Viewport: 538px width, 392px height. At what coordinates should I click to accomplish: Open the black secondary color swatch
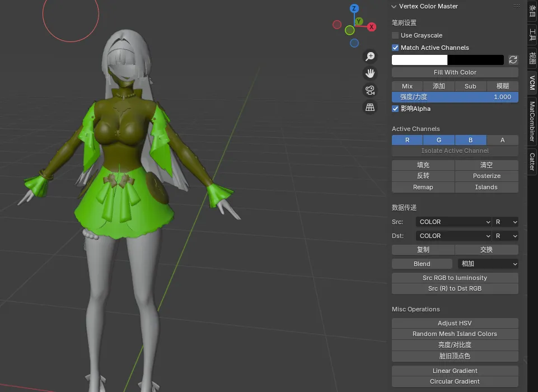click(x=475, y=60)
